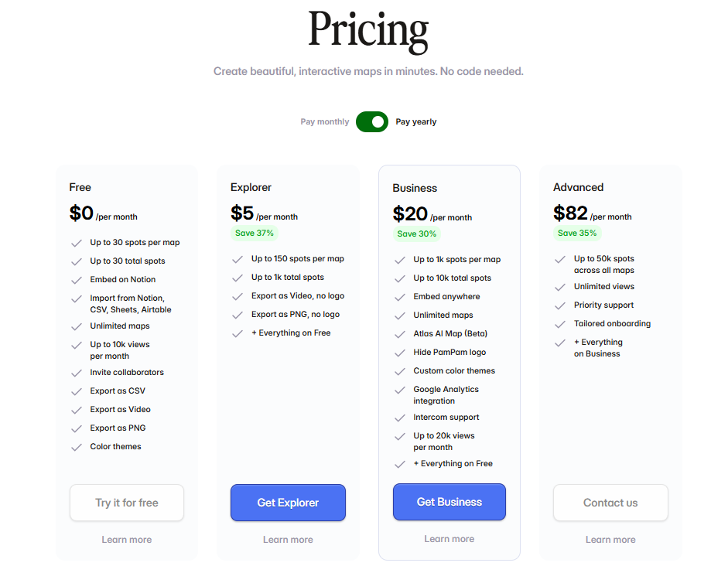Click checkmark beside Export as Video, no logo
Screen dimensions: 728x573
click(x=238, y=296)
